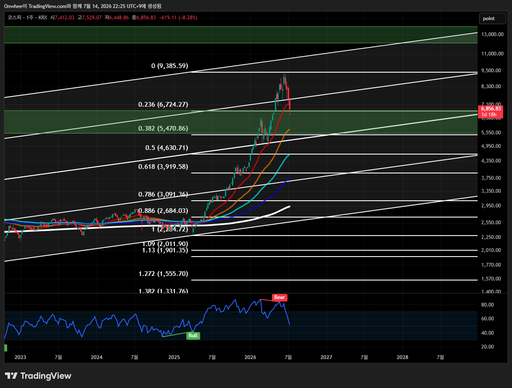Click the red Bear divergence label
The height and width of the screenshot is (388, 512).
[x=279, y=297]
